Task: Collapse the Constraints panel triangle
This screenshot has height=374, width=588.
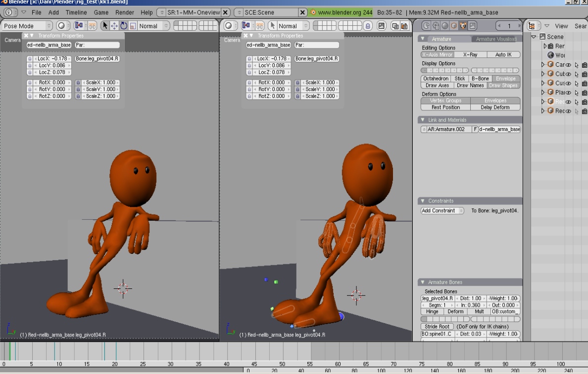Action: point(423,200)
